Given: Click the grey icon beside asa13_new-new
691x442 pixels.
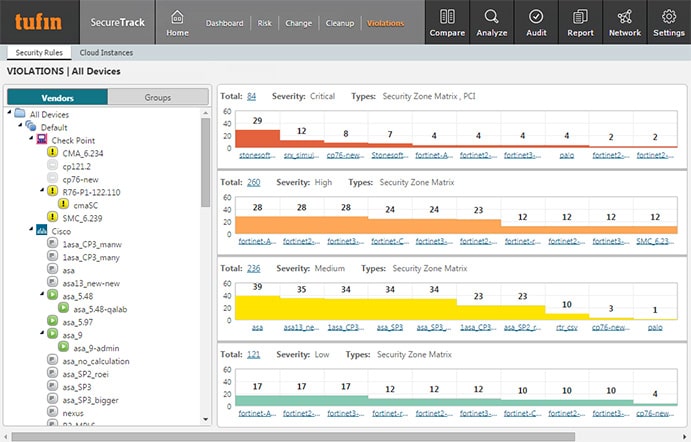Looking at the screenshot, I should point(52,282).
